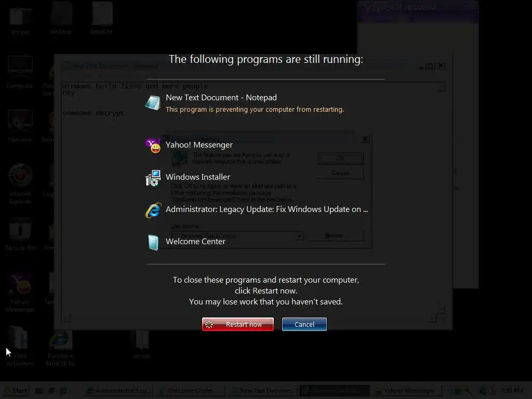Select the New Text Document - Notepad icon

[x=153, y=103]
